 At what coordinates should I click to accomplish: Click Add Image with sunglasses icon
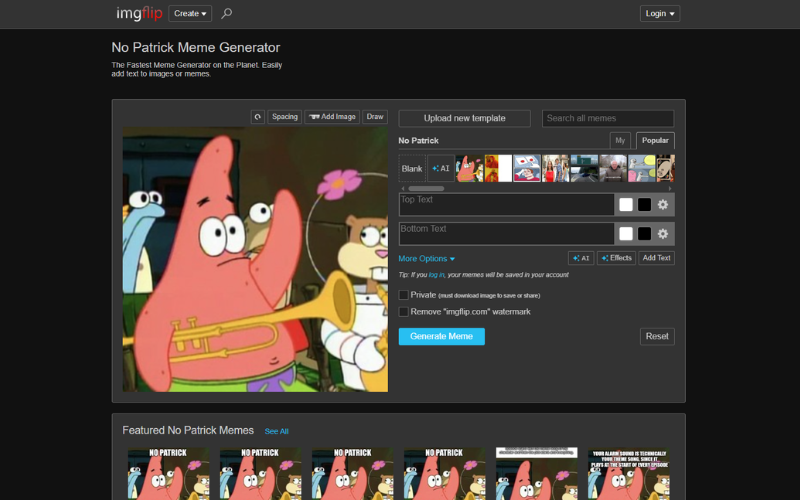tap(332, 117)
